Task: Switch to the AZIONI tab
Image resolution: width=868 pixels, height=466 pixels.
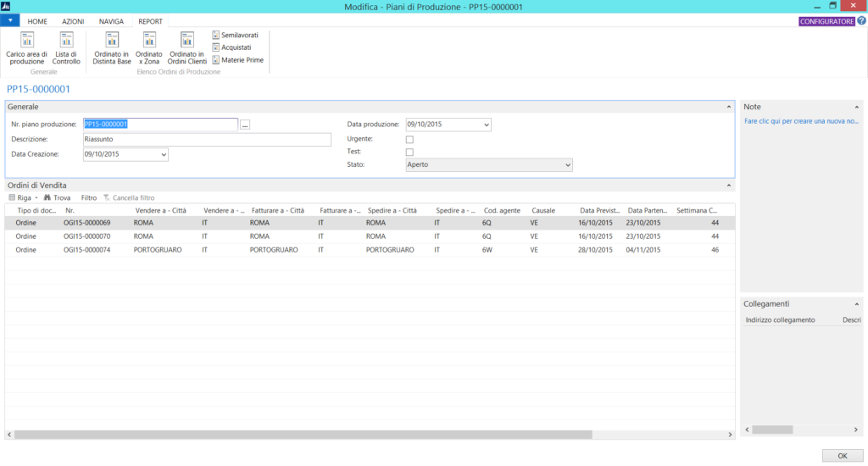Action: tap(73, 21)
